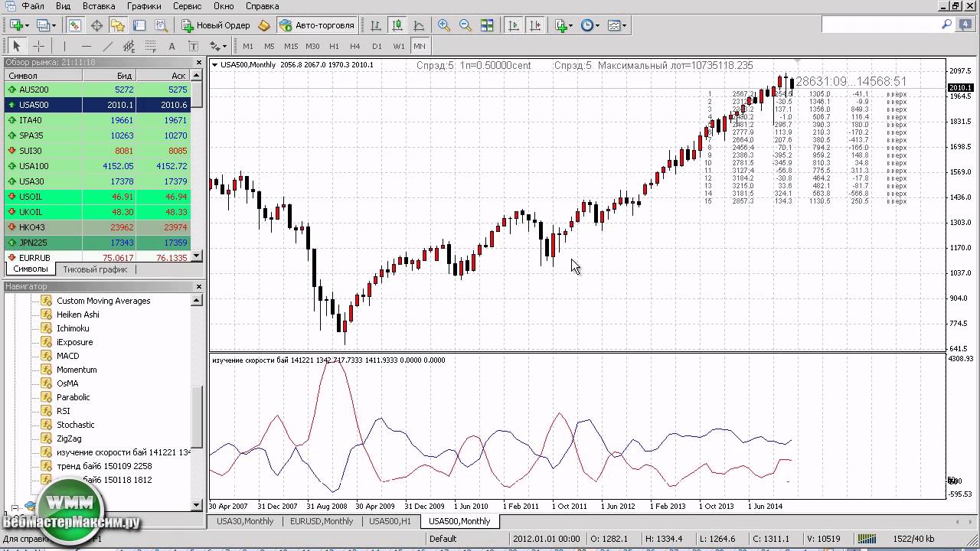The image size is (980, 551).
Task: Select the M5 timeframe
Action: point(269,46)
